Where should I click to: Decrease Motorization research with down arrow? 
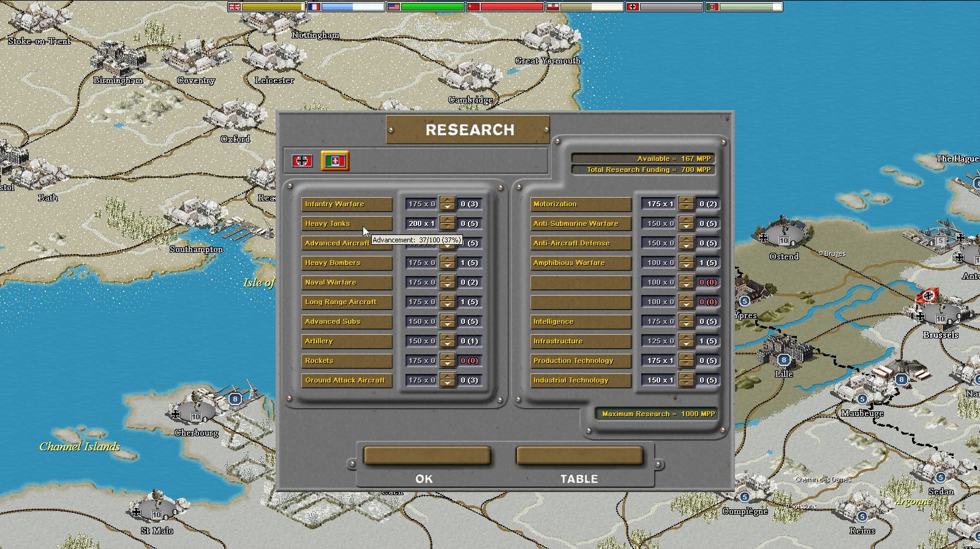[687, 207]
